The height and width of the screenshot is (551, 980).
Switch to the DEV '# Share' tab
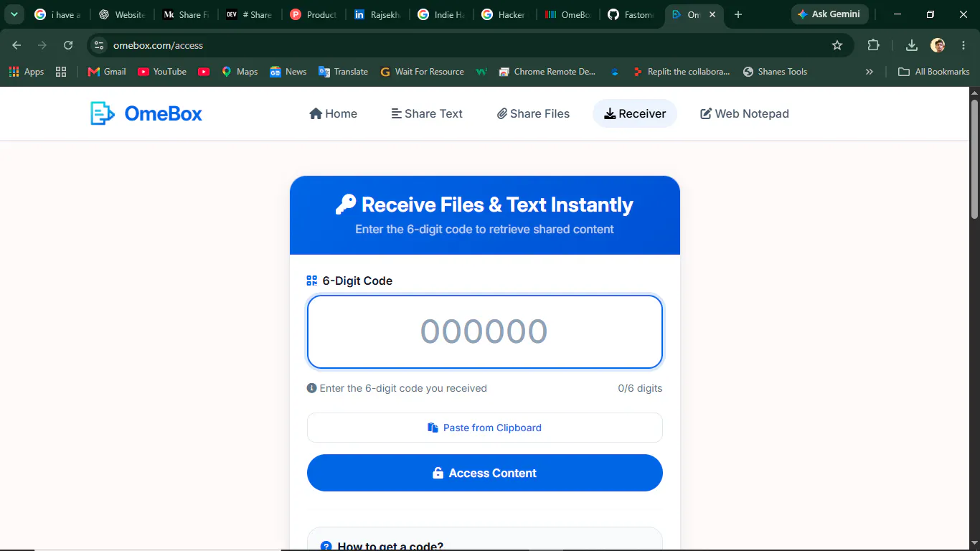click(250, 14)
